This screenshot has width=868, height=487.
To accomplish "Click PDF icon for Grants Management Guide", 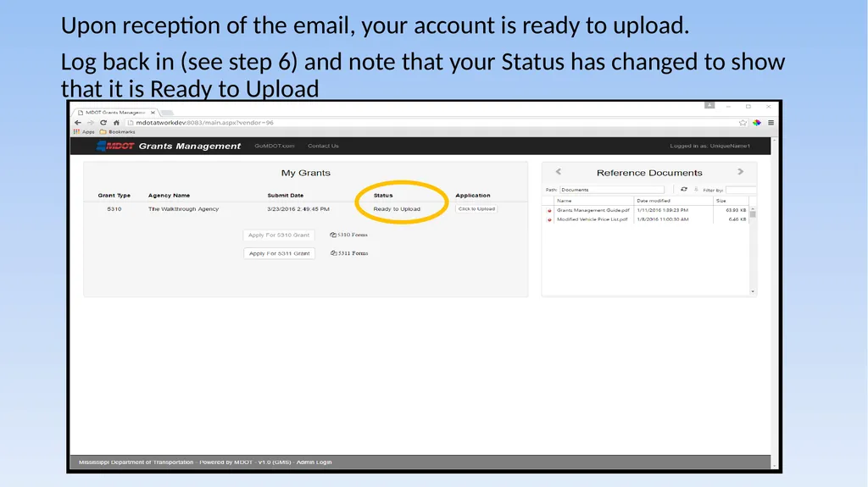I will coord(549,210).
